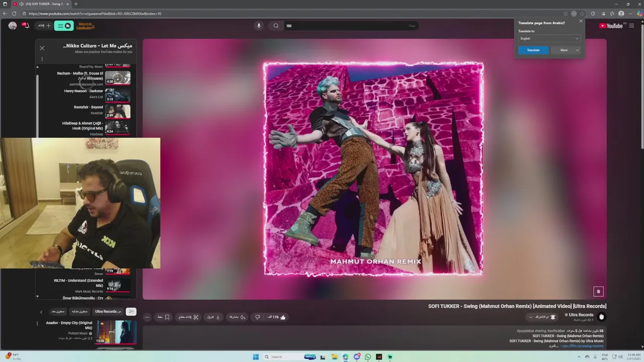Open the Windows Start menu
The height and width of the screenshot is (362, 644).
256,357
